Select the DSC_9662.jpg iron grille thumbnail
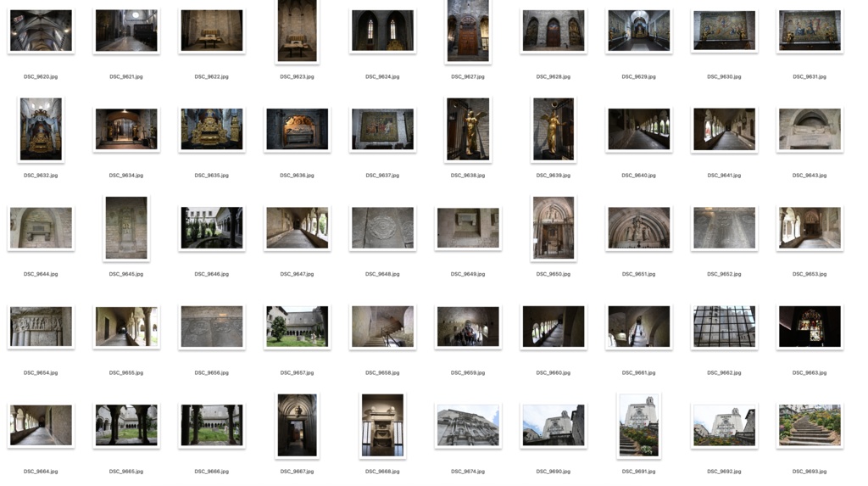Screen dimensions: 868x486 coord(724,327)
